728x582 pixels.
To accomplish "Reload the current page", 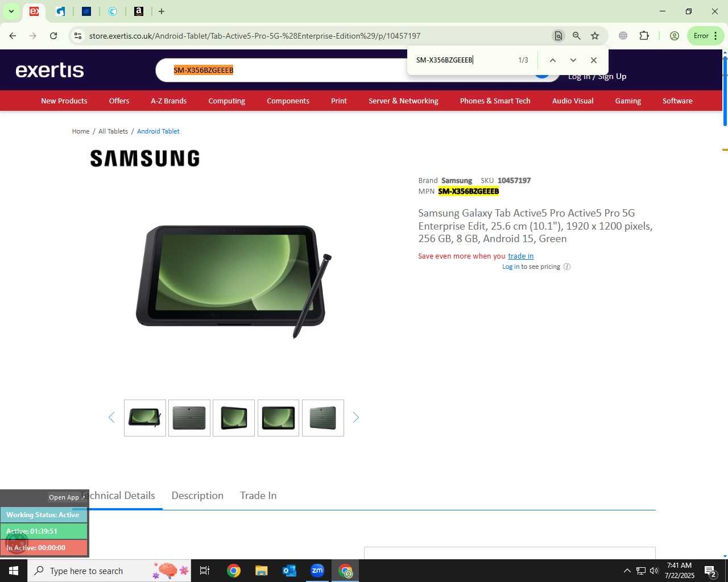I will coord(53,36).
